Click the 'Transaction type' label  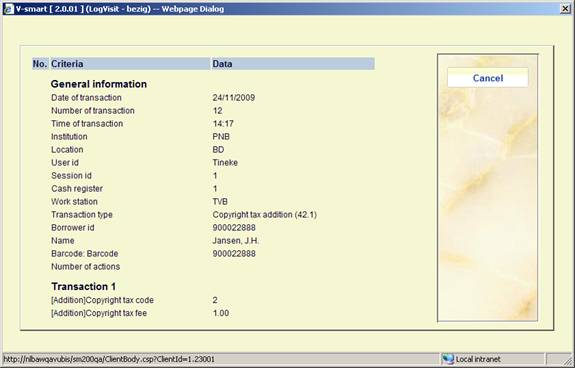(82, 215)
